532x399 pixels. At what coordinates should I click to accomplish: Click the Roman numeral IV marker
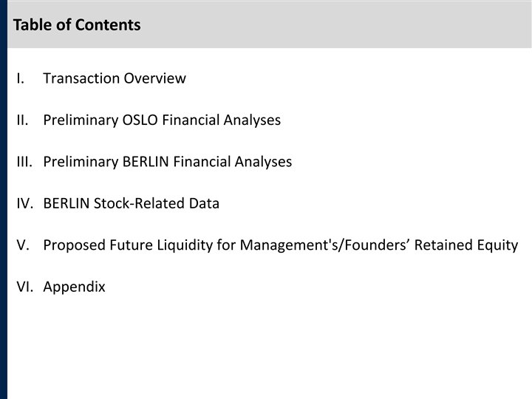pyautogui.click(x=24, y=203)
